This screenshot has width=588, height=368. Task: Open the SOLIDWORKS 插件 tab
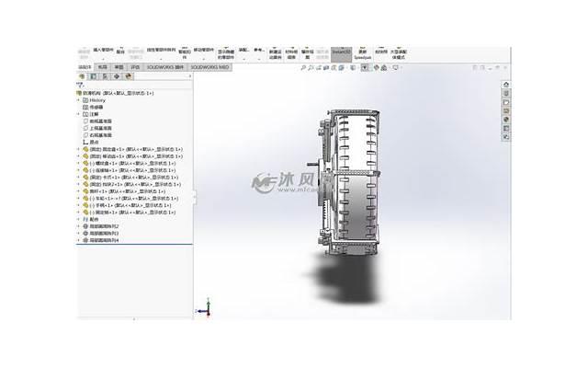click(x=164, y=67)
